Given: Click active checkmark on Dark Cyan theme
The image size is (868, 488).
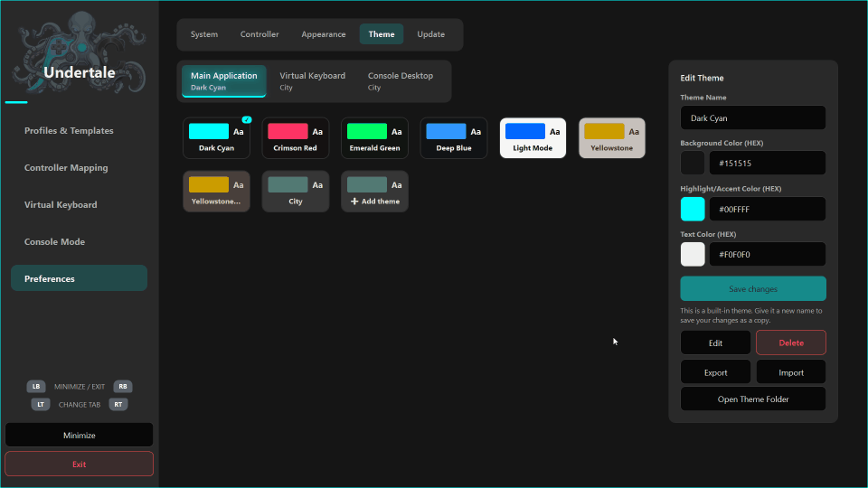Looking at the screenshot, I should click(x=247, y=119).
